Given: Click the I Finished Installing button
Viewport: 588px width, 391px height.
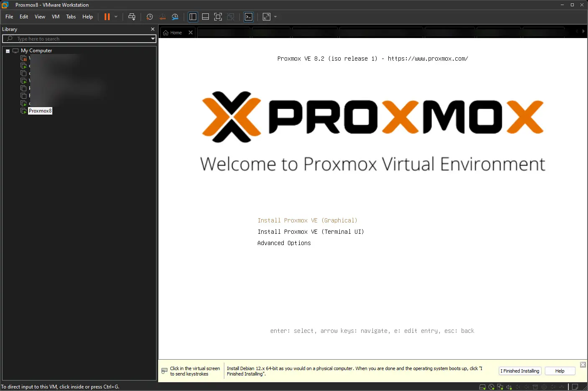Looking at the screenshot, I should pos(520,371).
